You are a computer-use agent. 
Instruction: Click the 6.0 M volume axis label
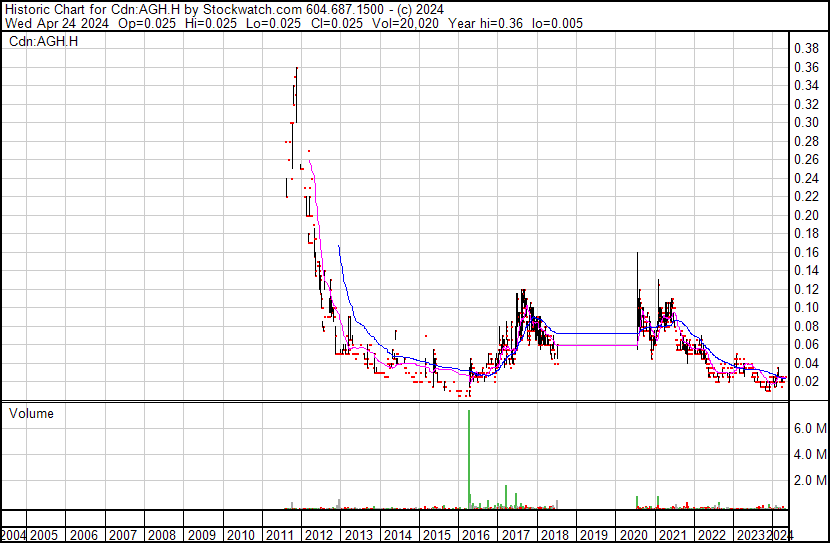pos(810,428)
